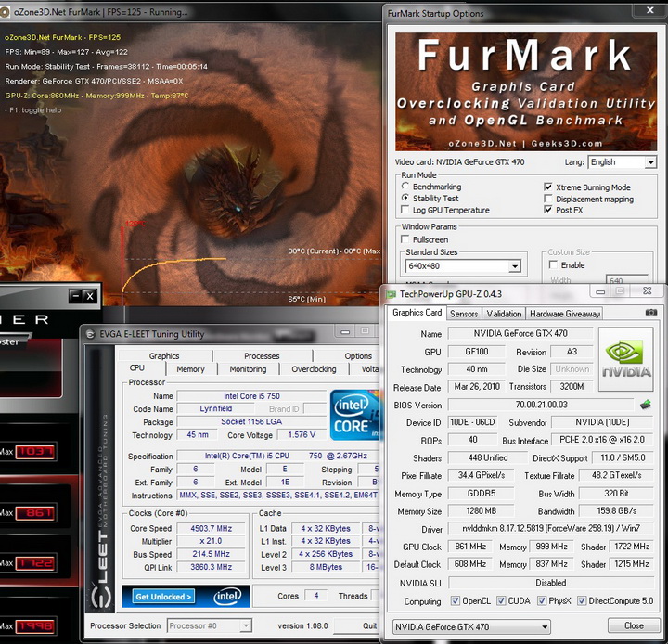Open the Lang English dropdown
Screen dimensions: 668x644
(622, 162)
